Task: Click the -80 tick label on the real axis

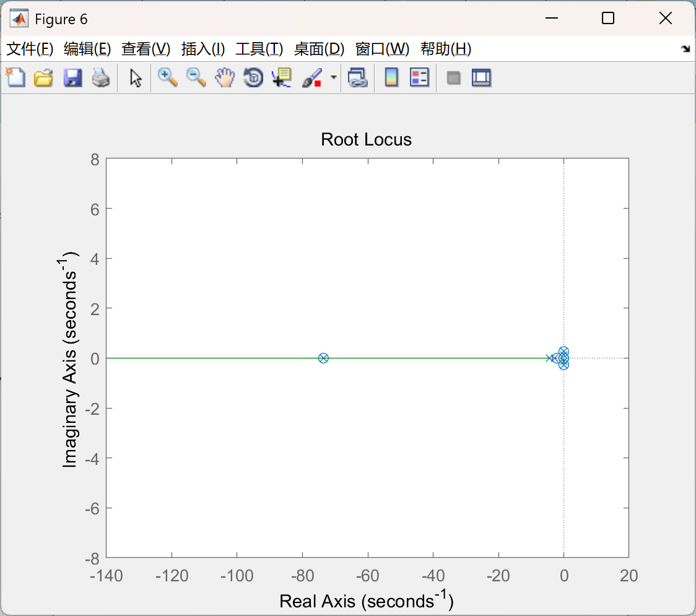Action: pyautogui.click(x=302, y=576)
